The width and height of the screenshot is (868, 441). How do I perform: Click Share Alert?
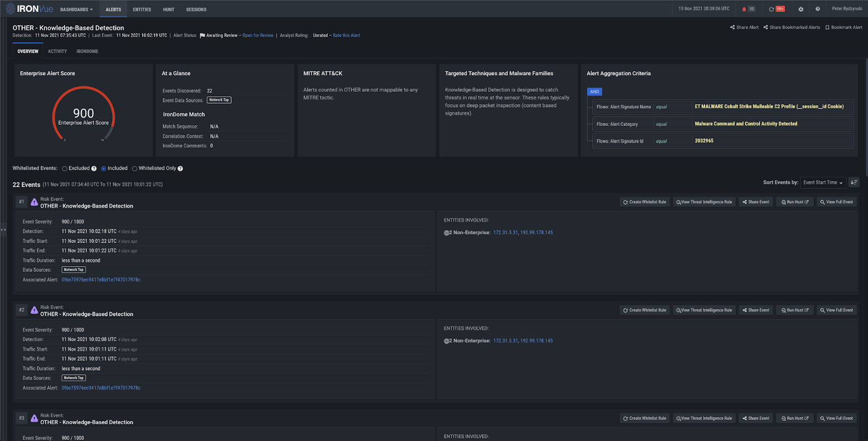744,27
